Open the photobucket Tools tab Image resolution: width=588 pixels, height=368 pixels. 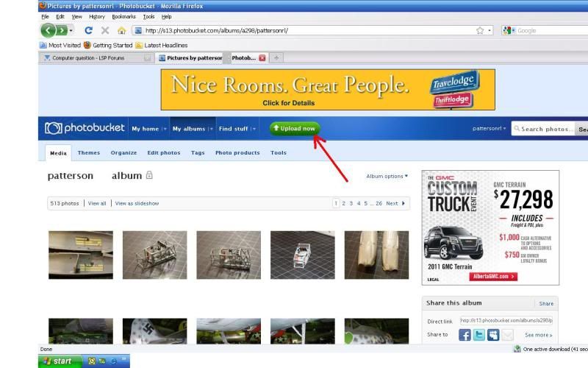279,153
